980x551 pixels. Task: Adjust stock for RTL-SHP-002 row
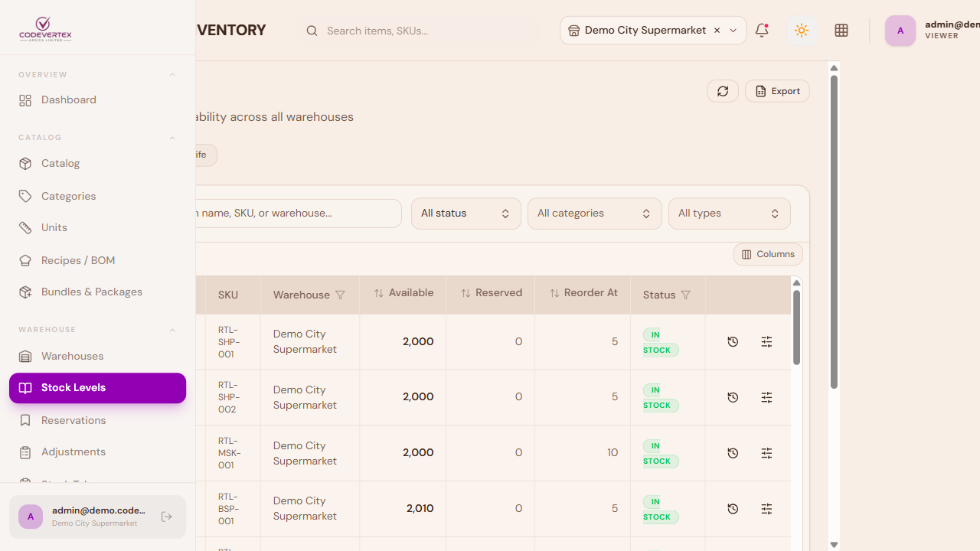[x=766, y=397]
